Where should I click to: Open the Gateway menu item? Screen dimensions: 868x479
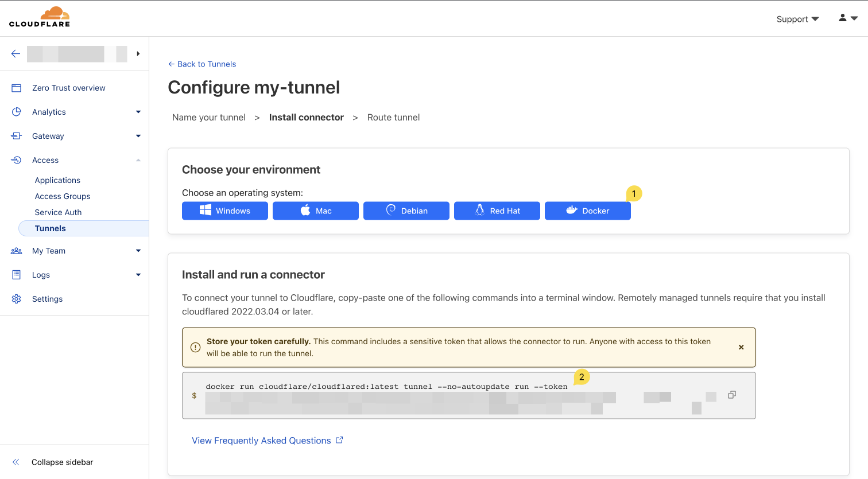(x=48, y=136)
